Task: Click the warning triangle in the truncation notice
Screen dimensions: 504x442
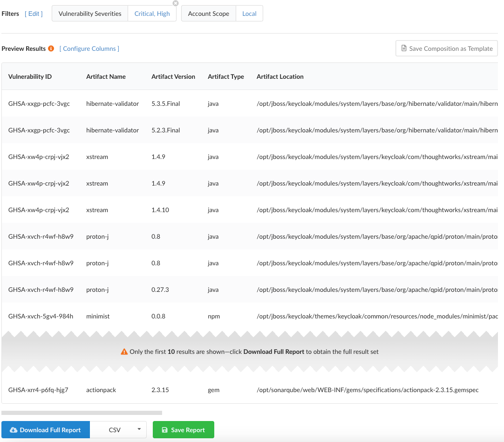Action: click(124, 352)
